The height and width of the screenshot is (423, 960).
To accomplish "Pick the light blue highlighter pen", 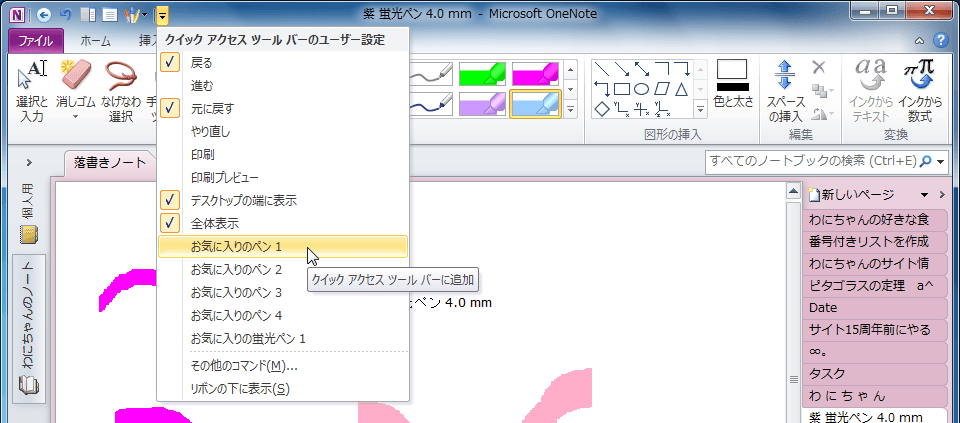I will (x=536, y=103).
